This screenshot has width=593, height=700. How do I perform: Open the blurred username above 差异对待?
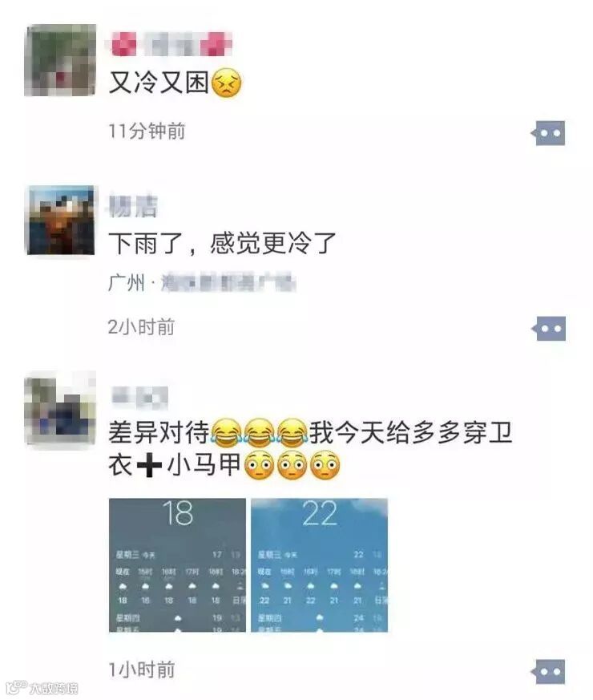click(x=139, y=398)
